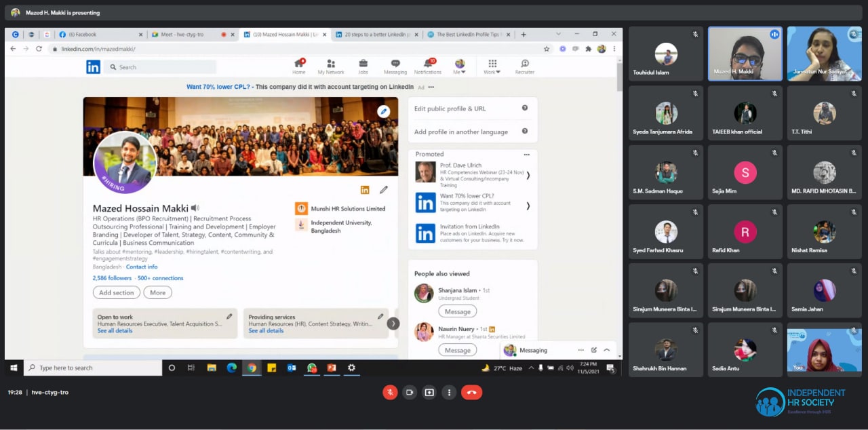Open Promoted section options menu
The width and height of the screenshot is (868, 430).
(526, 155)
